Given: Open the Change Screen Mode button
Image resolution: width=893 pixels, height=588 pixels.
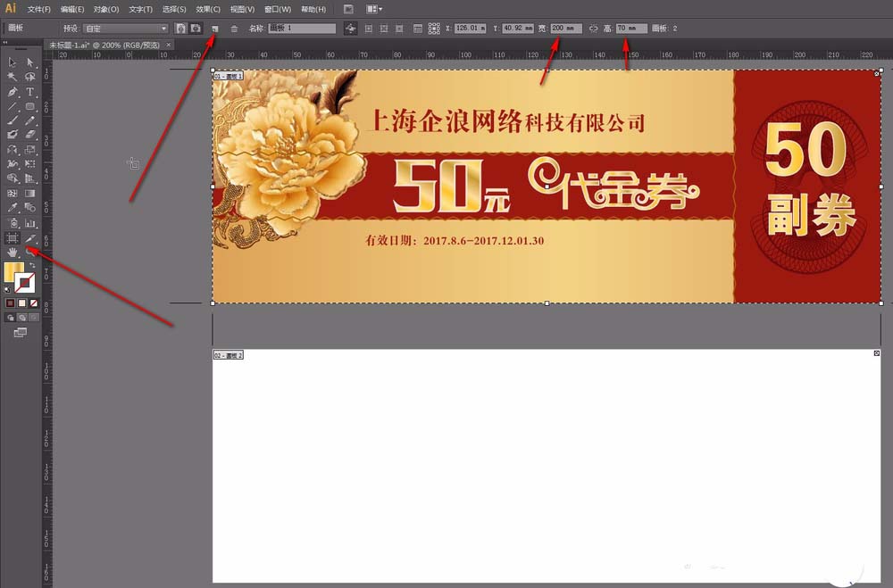Looking at the screenshot, I should click(x=20, y=333).
